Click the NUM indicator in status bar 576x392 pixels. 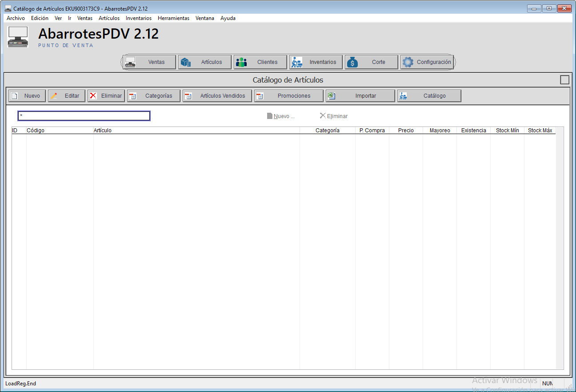(547, 384)
